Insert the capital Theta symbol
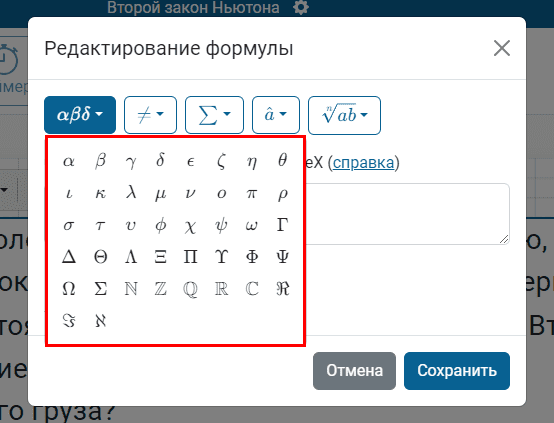This screenshot has height=423, width=554. pyautogui.click(x=101, y=257)
